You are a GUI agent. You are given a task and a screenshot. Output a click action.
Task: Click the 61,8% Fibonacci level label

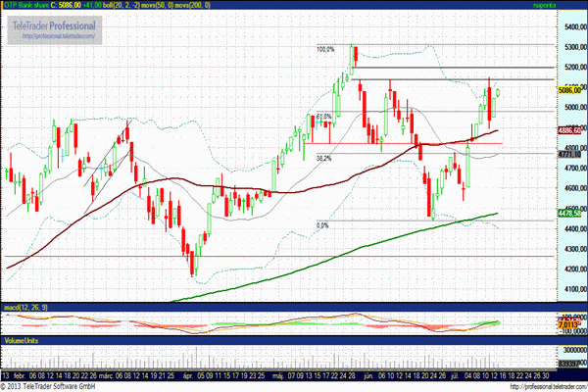325,117
